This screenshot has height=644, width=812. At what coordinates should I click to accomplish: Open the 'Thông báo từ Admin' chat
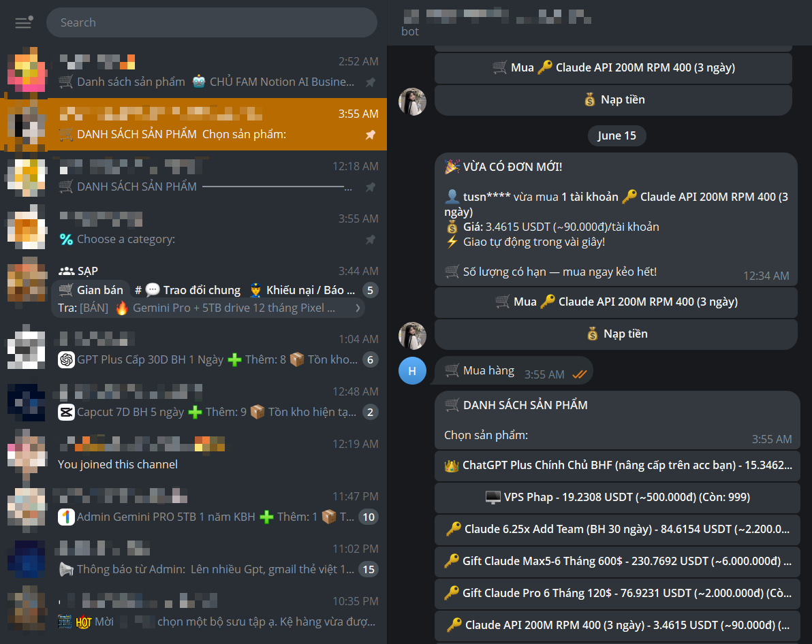tap(193, 559)
